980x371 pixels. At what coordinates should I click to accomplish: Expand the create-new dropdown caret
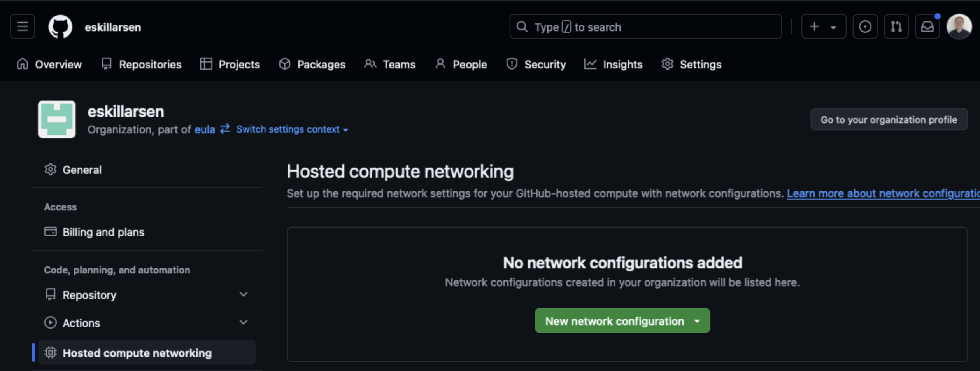click(833, 28)
